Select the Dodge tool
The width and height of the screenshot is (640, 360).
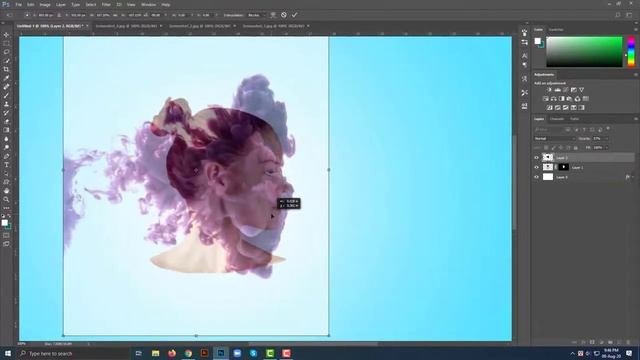pyautogui.click(x=6, y=147)
